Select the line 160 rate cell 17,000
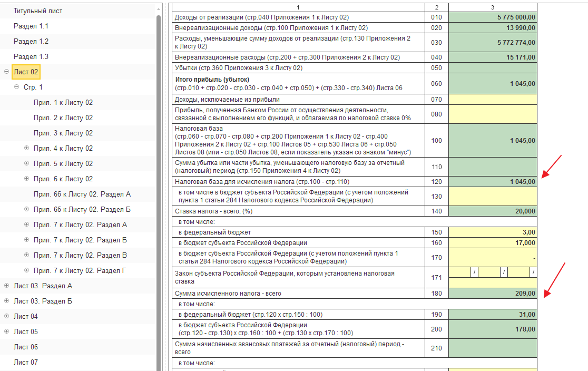 [x=493, y=243]
